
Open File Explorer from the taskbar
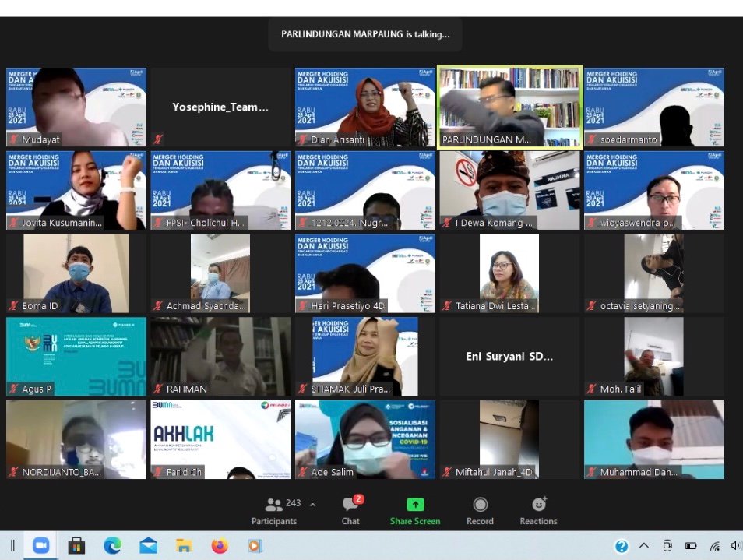pyautogui.click(x=184, y=545)
